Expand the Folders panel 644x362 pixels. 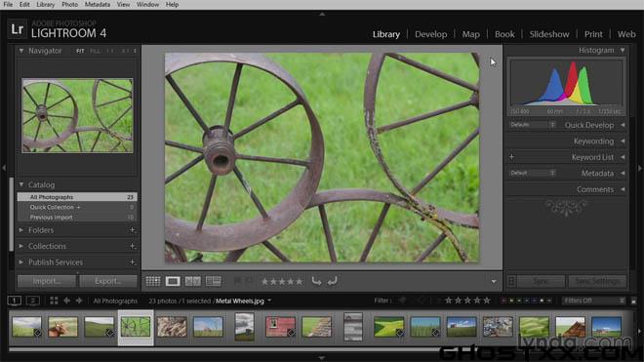20,230
